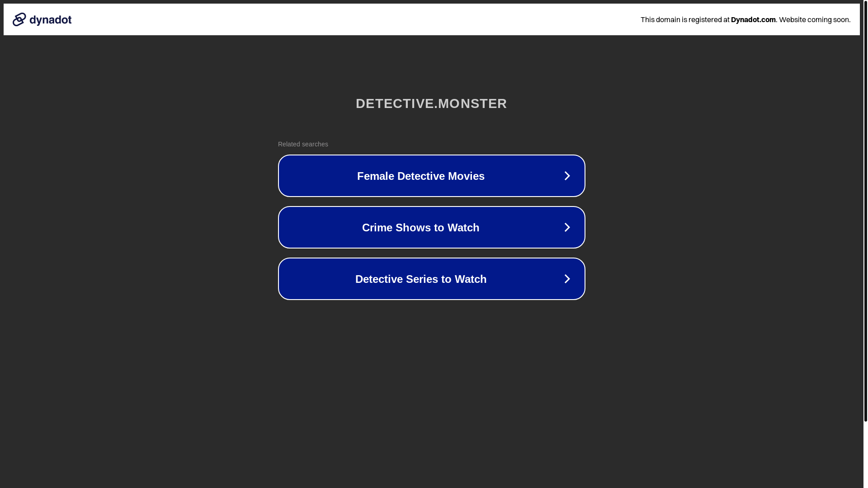
Task: Click the Related searches label
Action: click(303, 144)
